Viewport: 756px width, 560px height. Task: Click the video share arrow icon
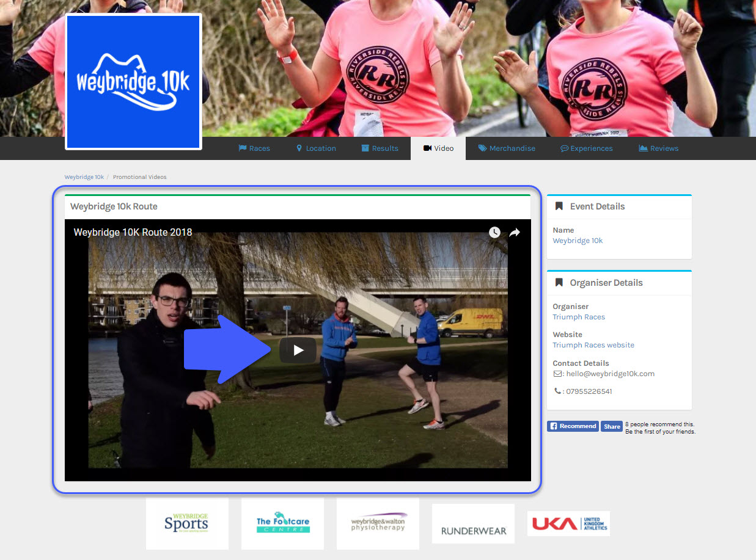pyautogui.click(x=515, y=232)
